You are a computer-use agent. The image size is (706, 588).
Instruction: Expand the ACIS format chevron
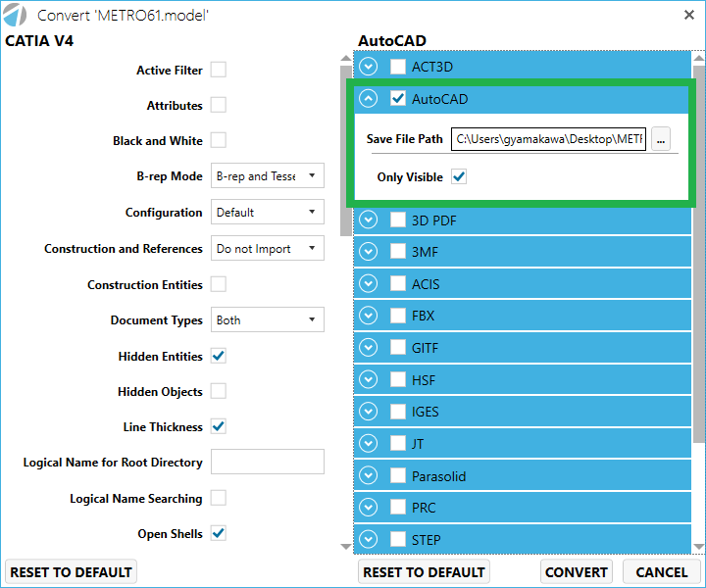(369, 283)
